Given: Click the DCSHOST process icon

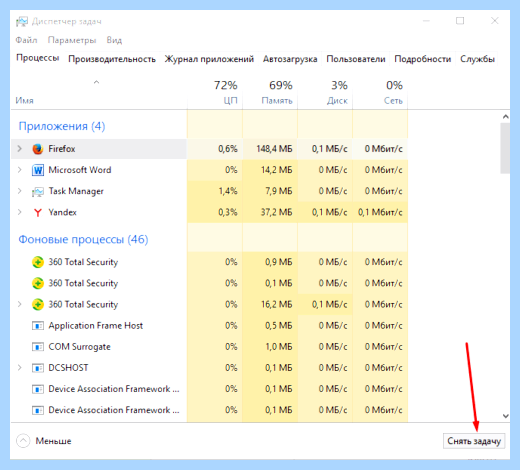Looking at the screenshot, I should [38, 368].
